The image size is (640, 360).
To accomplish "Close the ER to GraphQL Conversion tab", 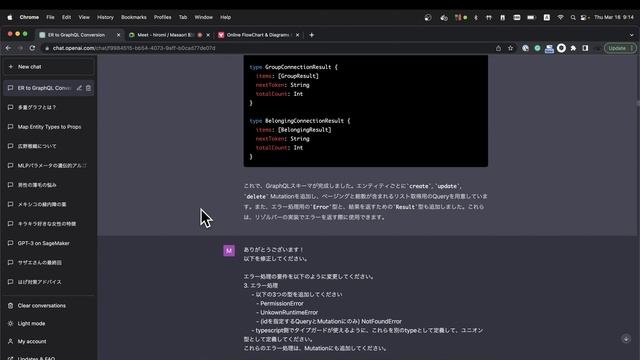I will [119, 35].
